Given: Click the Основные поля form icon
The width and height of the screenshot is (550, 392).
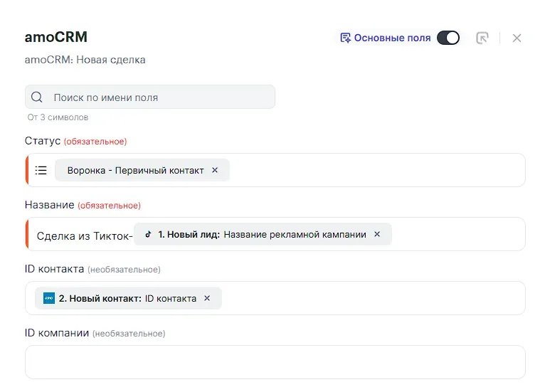Looking at the screenshot, I should (345, 38).
